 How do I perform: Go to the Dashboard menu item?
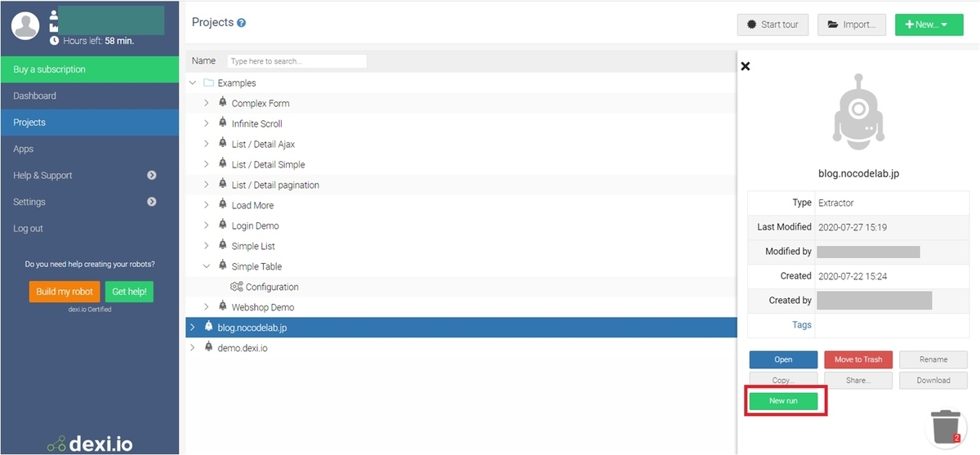coord(89,96)
